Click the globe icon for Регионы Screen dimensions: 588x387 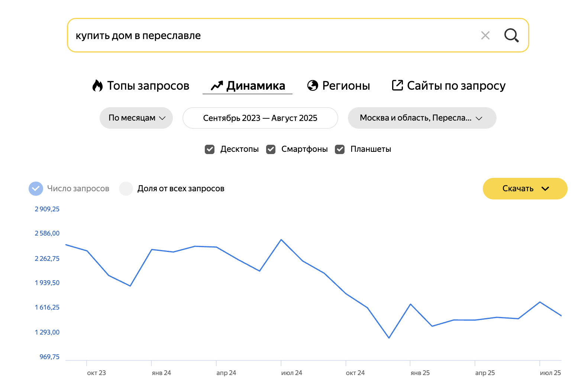point(313,86)
